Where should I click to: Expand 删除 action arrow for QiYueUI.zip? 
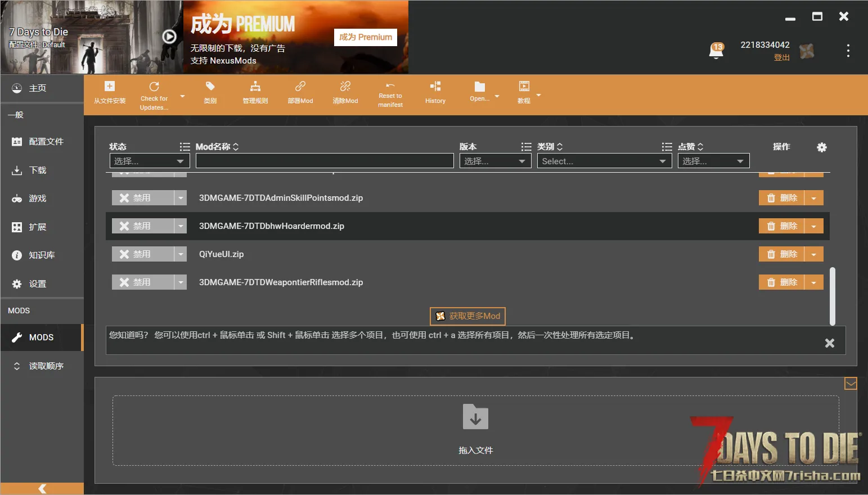814,254
